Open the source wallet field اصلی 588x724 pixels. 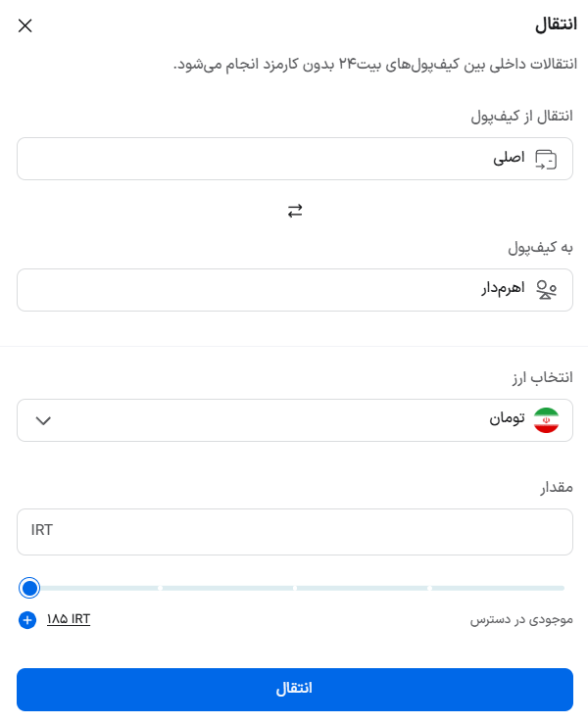point(294,159)
